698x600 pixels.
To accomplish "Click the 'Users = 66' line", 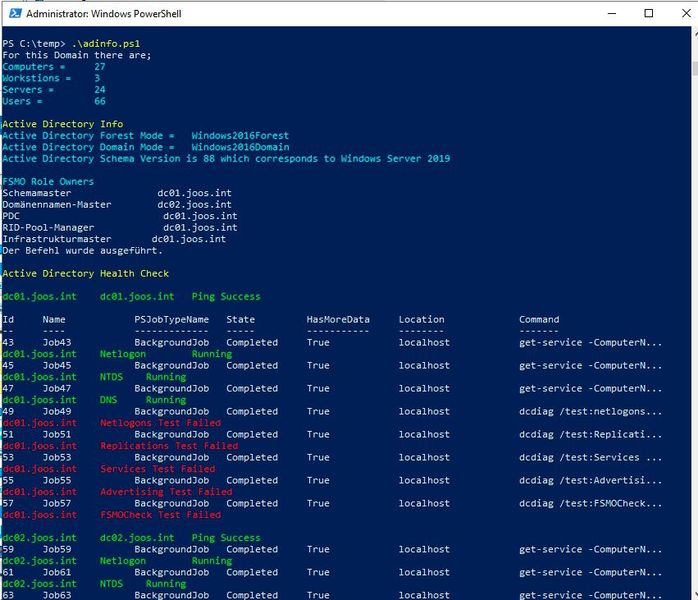I will click(x=54, y=101).
